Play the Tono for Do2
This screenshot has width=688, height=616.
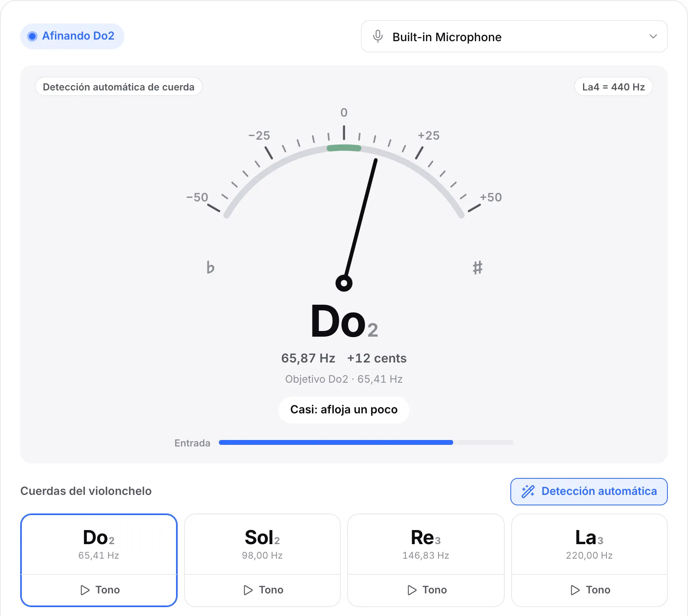99,590
